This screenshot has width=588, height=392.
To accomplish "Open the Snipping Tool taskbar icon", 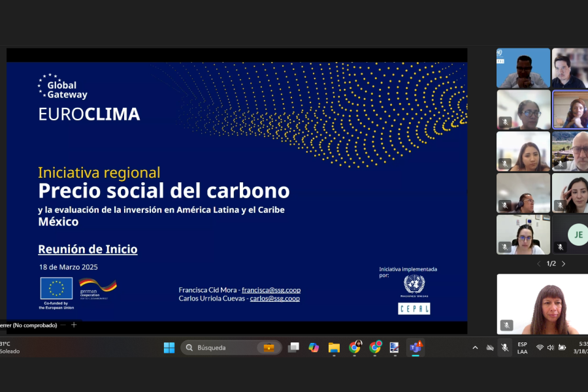I will pyautogui.click(x=395, y=348).
